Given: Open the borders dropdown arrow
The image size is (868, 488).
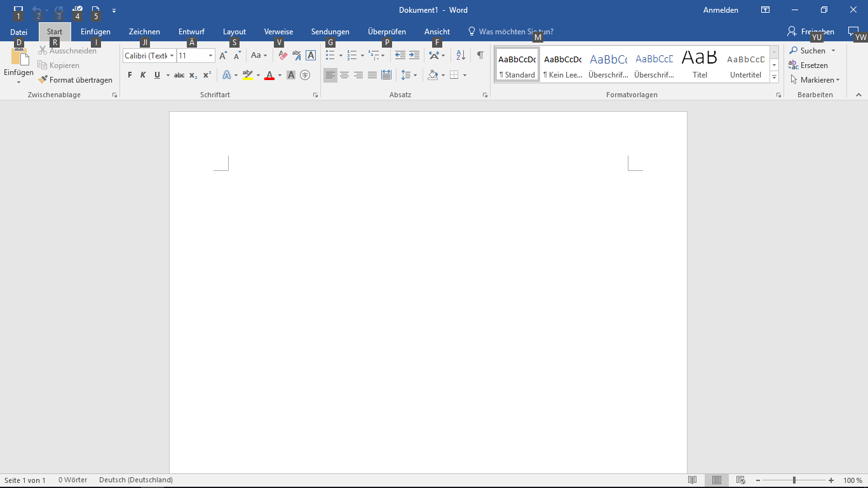Looking at the screenshot, I should [x=465, y=75].
